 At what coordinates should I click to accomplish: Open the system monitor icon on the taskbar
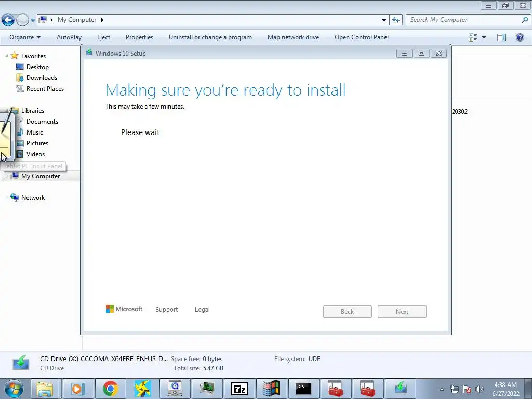[207, 389]
